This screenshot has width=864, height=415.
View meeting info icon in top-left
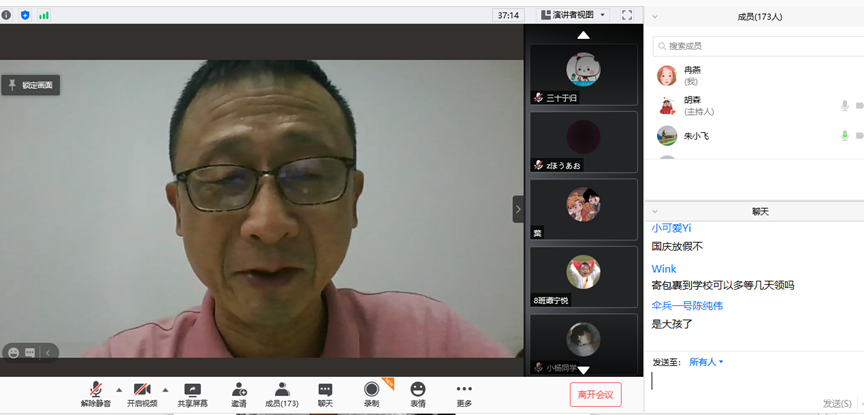click(x=7, y=15)
